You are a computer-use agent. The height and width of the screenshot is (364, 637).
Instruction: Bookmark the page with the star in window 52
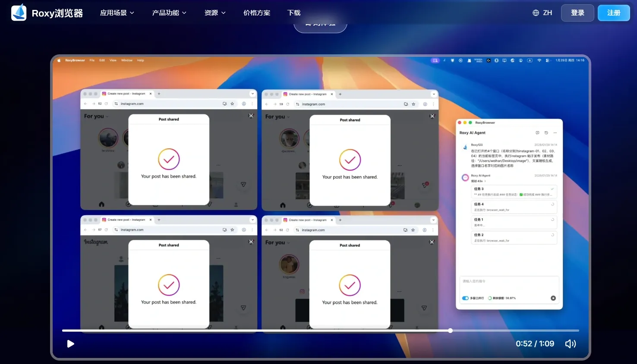[232, 104]
